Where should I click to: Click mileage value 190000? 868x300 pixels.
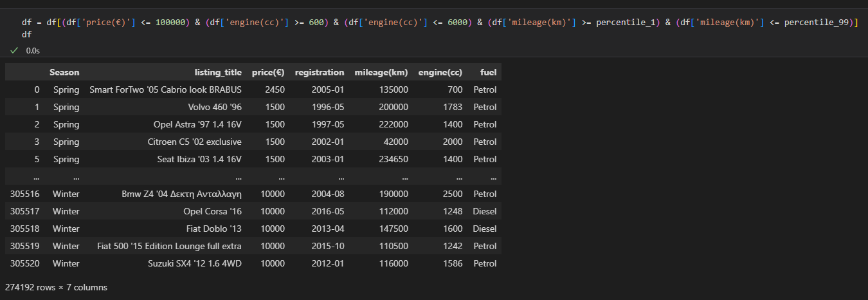(x=393, y=194)
